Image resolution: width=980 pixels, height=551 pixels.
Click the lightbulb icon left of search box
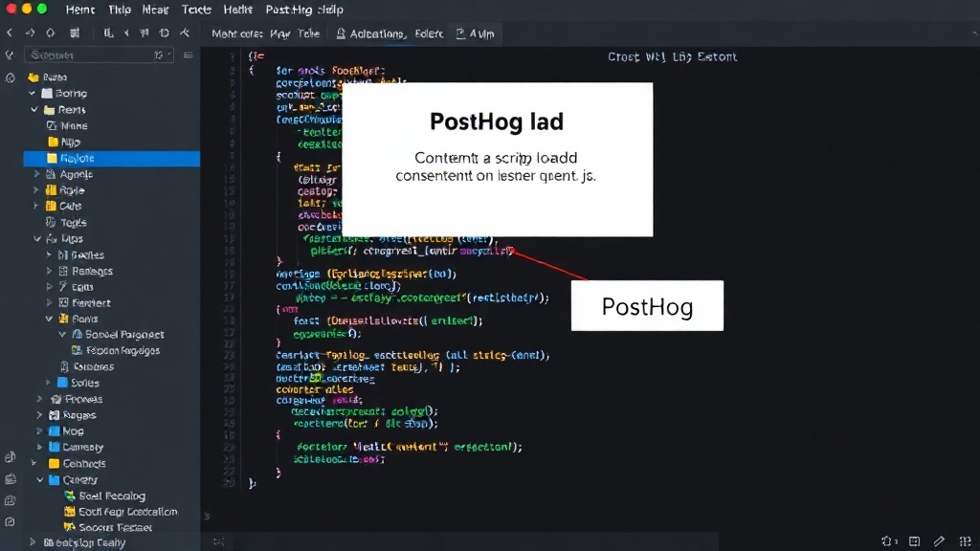[10, 55]
